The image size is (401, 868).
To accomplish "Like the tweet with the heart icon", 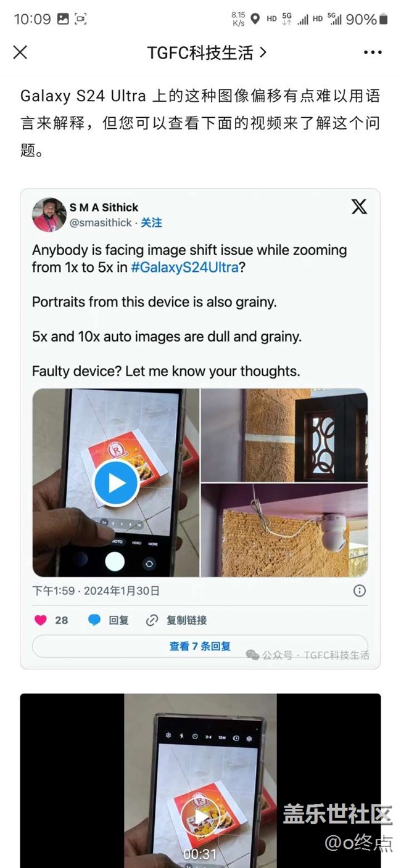I will [x=41, y=620].
